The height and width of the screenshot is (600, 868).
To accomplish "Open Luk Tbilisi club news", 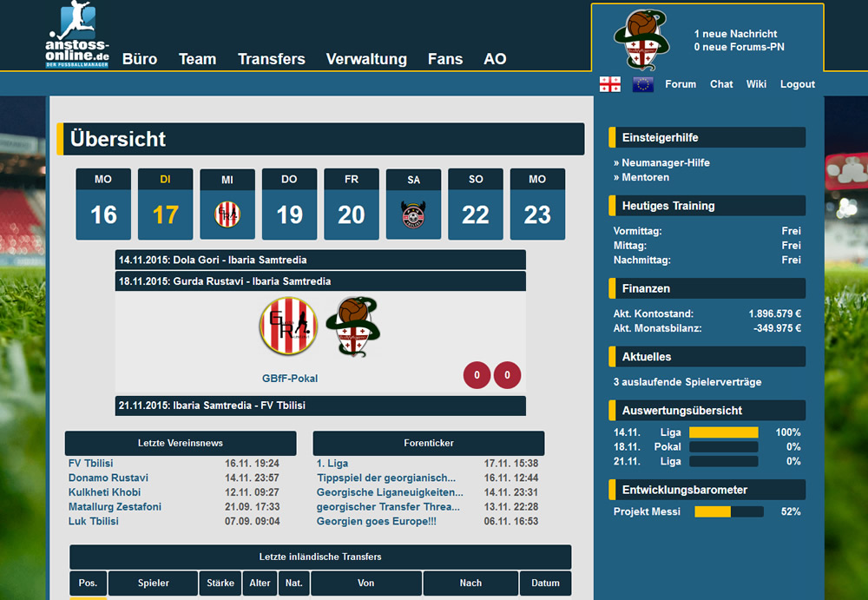I will click(x=94, y=521).
